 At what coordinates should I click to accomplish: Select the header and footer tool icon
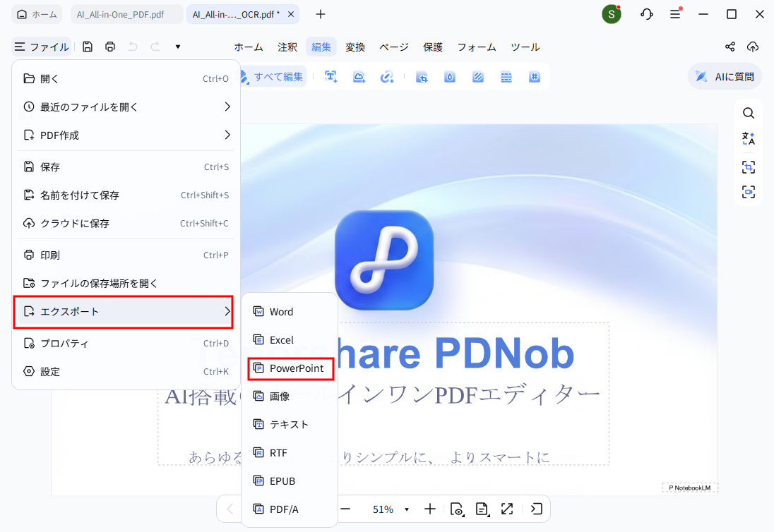(x=506, y=77)
